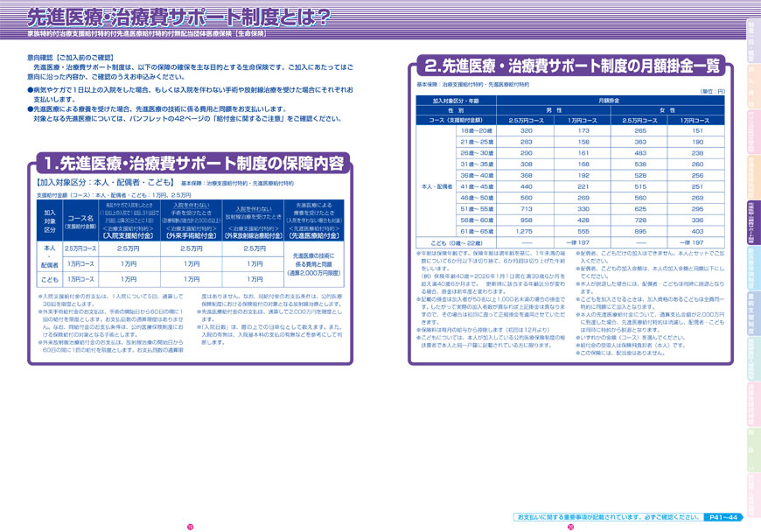Click the main title 先進医療・治療費サポート制度とは?
This screenshot has width=761, height=532.
tap(178, 16)
